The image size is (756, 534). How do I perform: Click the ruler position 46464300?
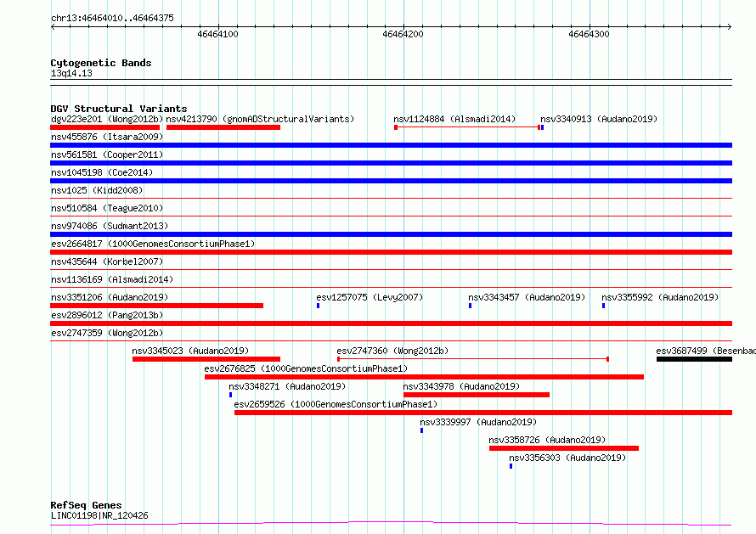589,34
